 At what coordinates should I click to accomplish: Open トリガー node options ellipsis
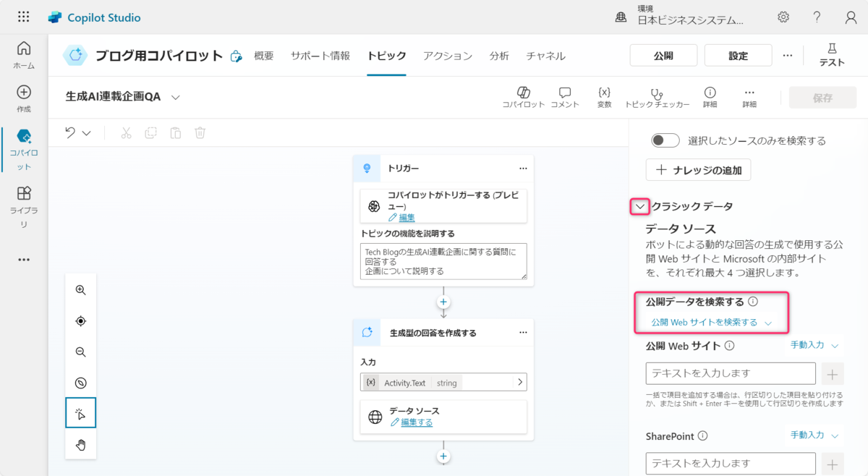pos(523,168)
